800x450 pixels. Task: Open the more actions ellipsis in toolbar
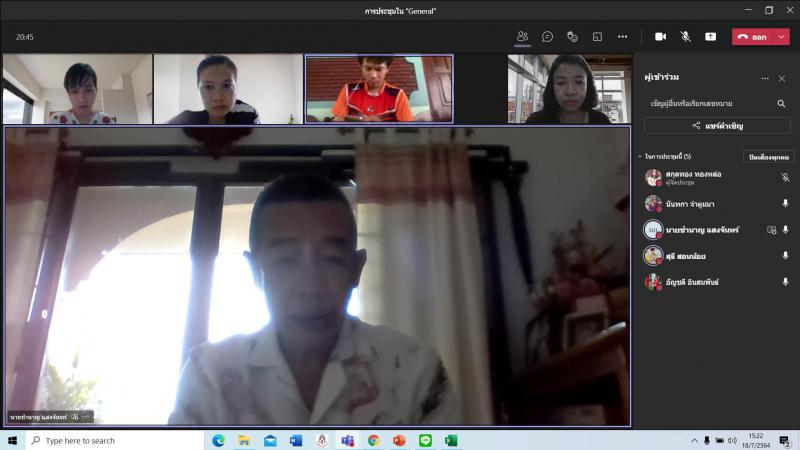pos(622,37)
